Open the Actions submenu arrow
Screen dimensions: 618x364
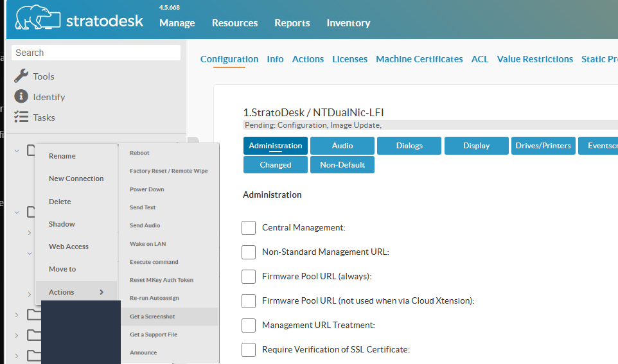coord(102,292)
